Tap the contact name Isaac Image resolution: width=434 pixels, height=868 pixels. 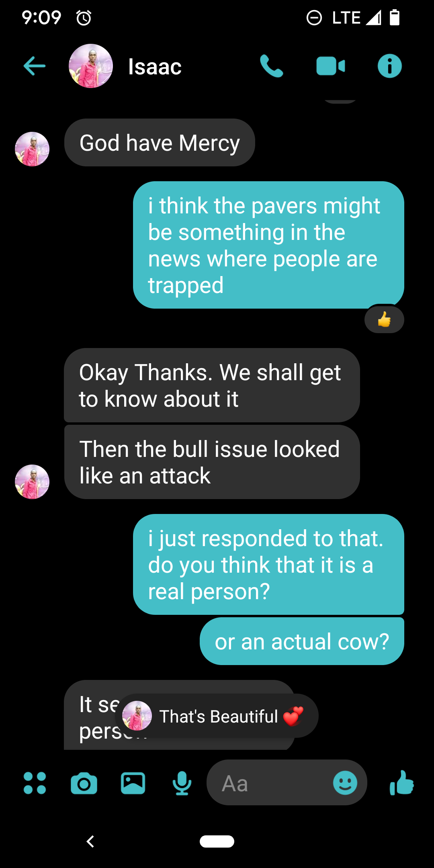click(x=155, y=67)
